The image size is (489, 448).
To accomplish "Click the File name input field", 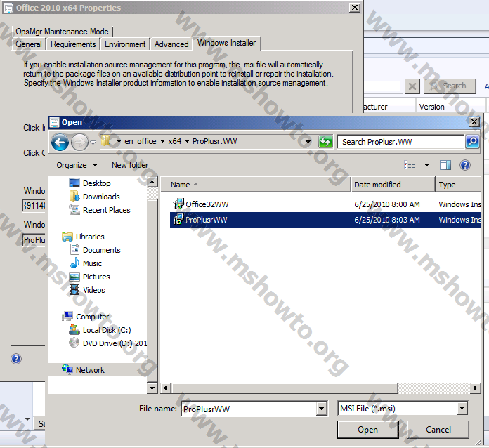I will (x=249, y=409).
